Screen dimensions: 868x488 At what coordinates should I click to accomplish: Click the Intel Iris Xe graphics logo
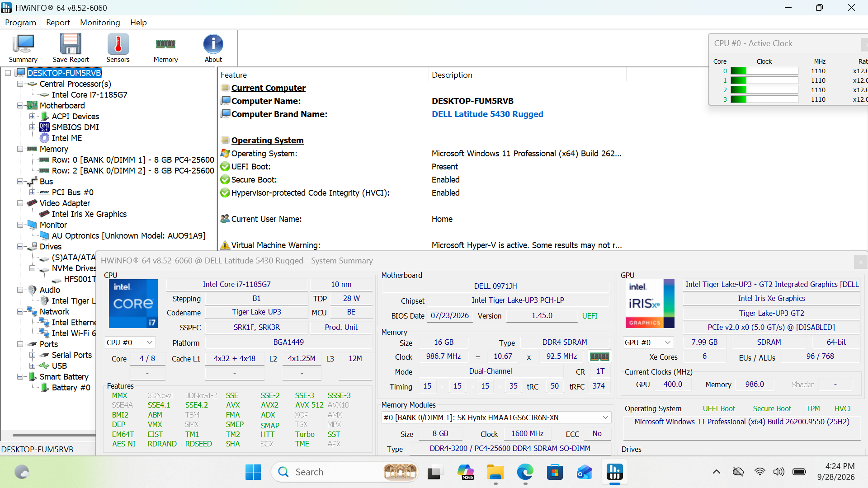pyautogui.click(x=650, y=304)
